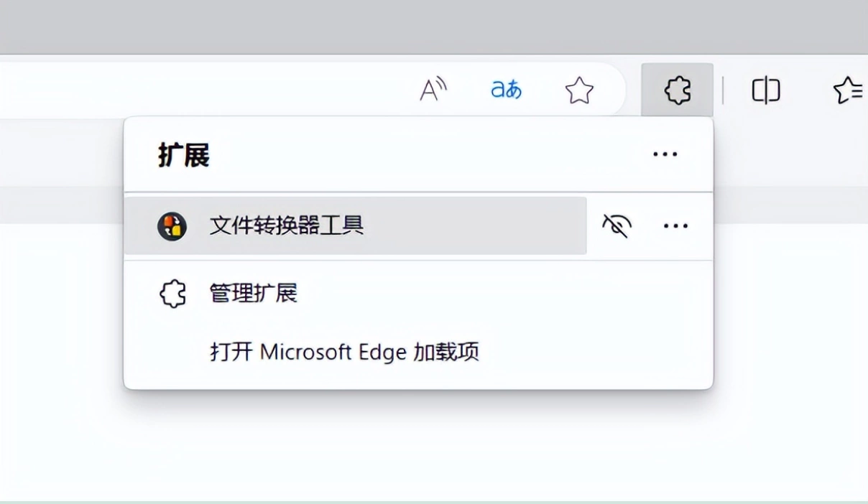This screenshot has height=504, width=868.
Task: Toggle toolbar visibility eye for 文件转换器工具
Action: pos(617,226)
